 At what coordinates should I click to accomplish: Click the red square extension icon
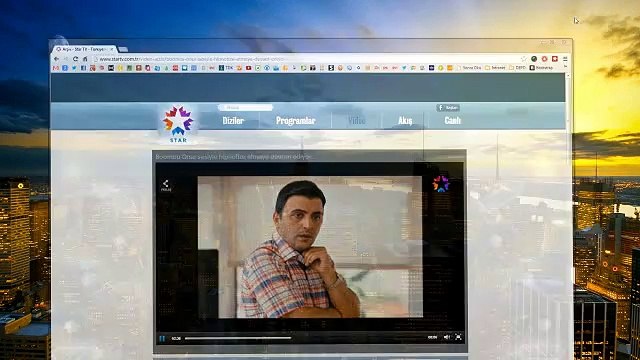[555, 59]
